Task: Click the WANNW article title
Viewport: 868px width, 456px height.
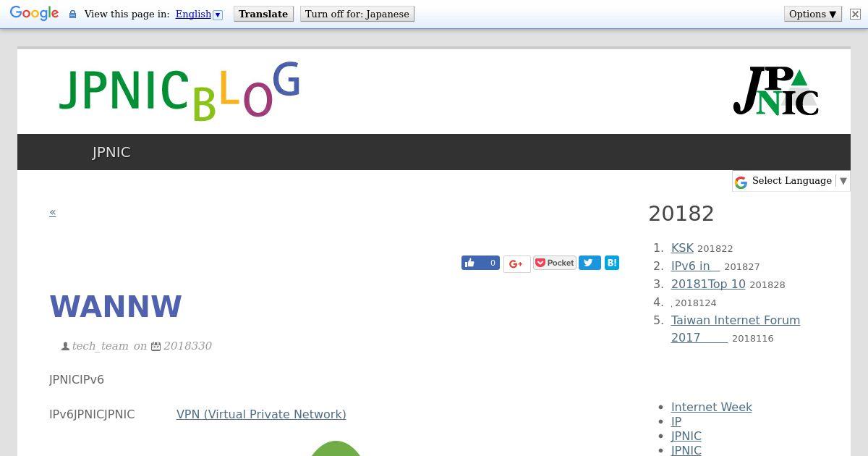Action: [x=116, y=307]
